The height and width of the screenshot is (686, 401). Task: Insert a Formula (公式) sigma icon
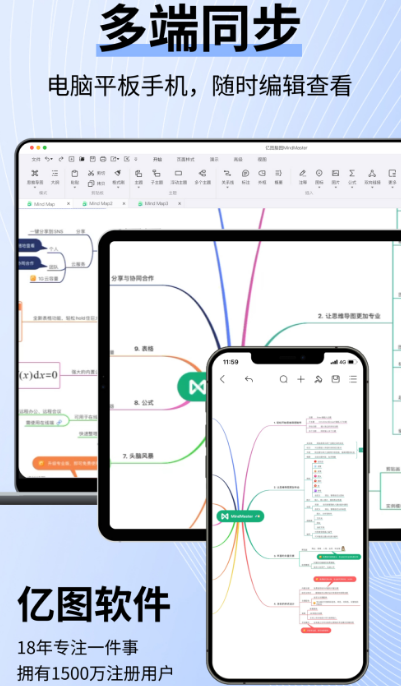point(352,173)
